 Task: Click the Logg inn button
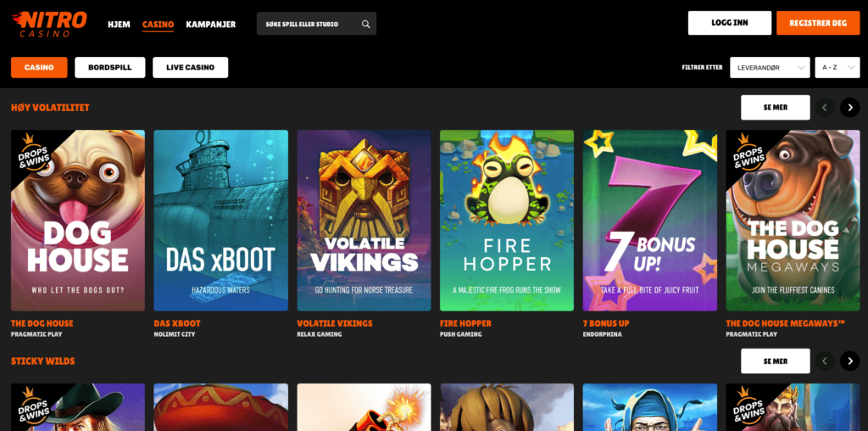click(x=730, y=23)
